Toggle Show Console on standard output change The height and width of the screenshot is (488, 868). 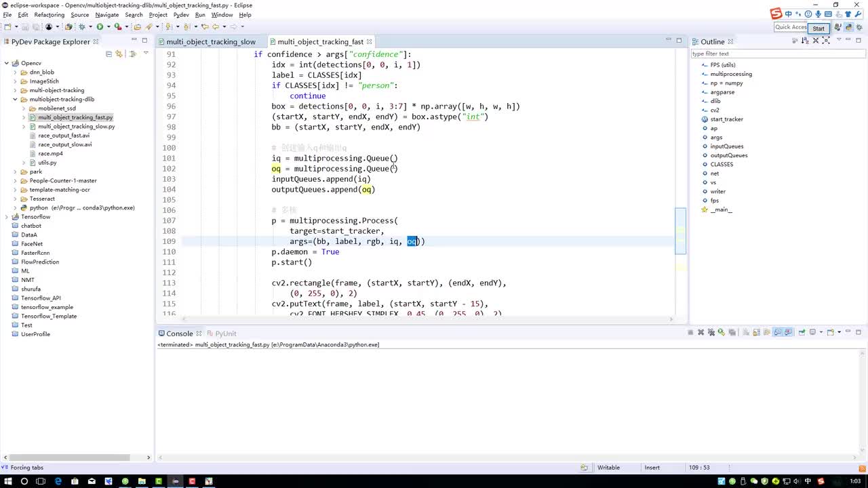778,333
